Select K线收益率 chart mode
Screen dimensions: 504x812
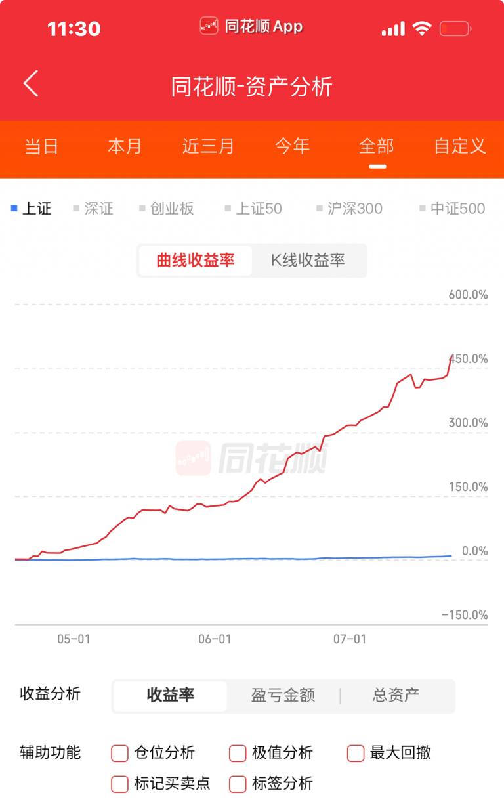[308, 261]
